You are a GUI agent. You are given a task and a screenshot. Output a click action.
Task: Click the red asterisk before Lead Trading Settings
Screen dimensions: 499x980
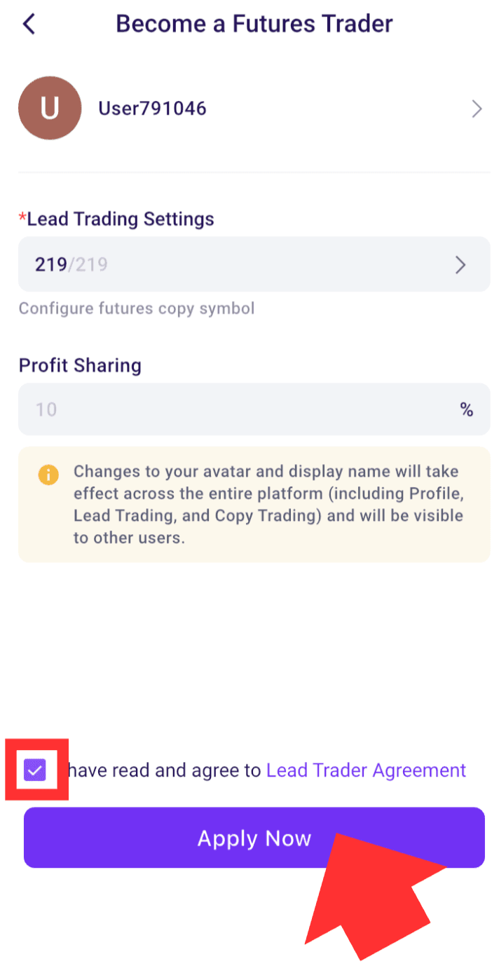22,217
